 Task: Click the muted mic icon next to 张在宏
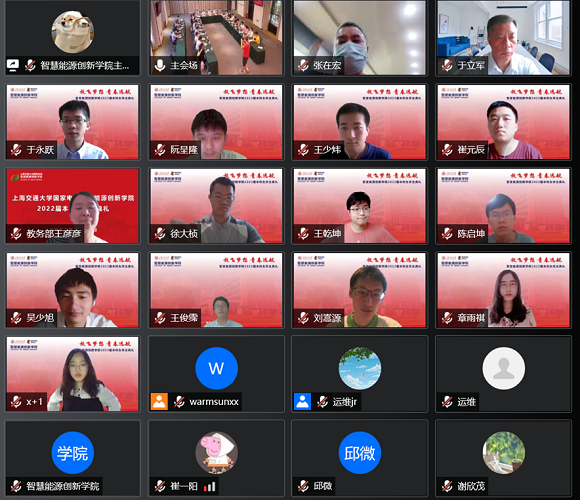click(303, 65)
